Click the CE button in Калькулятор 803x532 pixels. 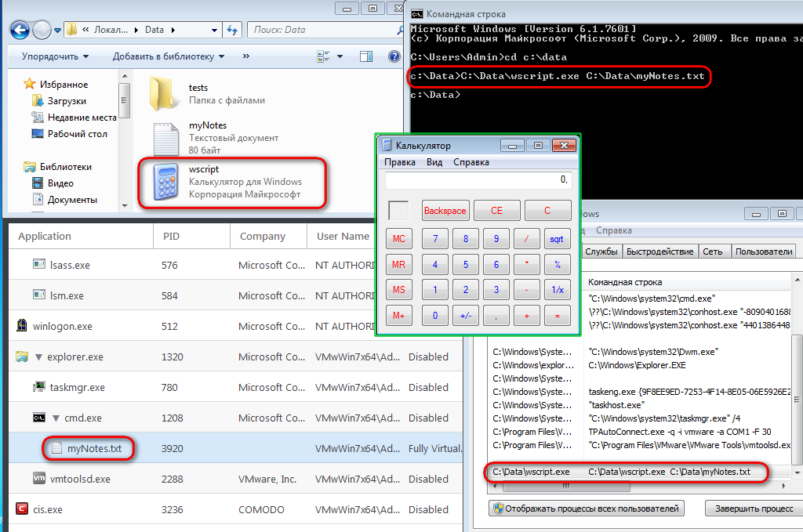(496, 211)
